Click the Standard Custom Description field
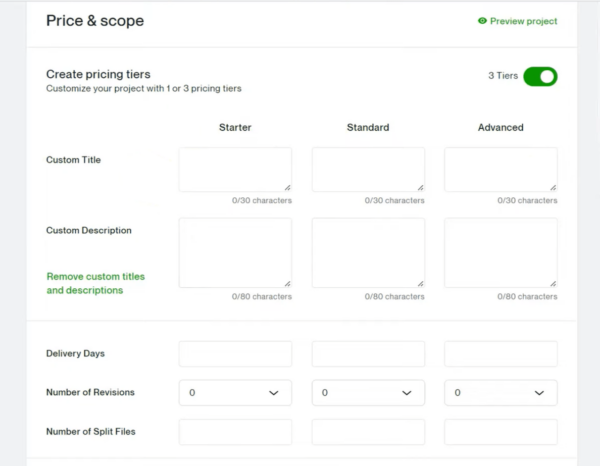 coord(368,253)
